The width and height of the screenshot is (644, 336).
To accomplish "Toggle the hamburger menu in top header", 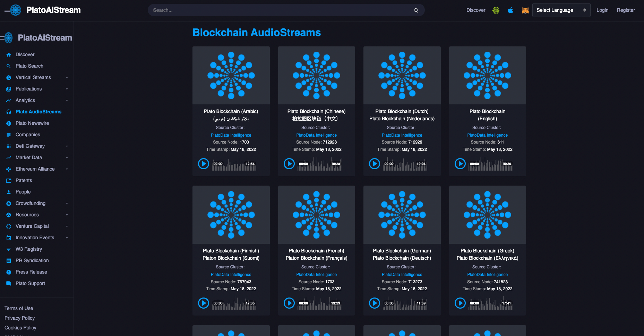I will click(x=7, y=10).
